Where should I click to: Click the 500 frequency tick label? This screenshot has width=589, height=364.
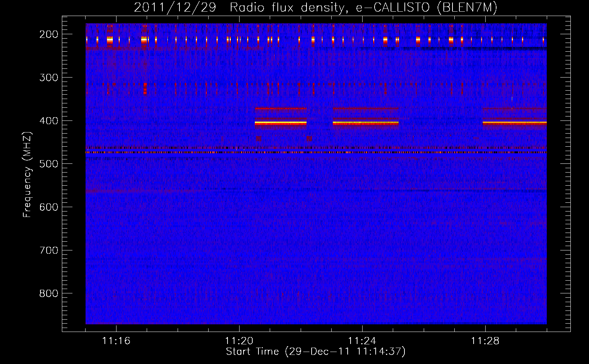point(48,164)
